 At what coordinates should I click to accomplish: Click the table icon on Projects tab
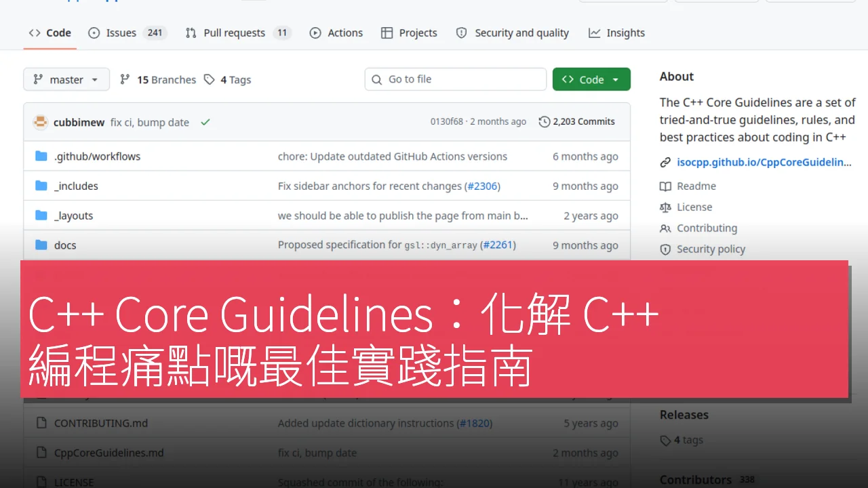[387, 33]
